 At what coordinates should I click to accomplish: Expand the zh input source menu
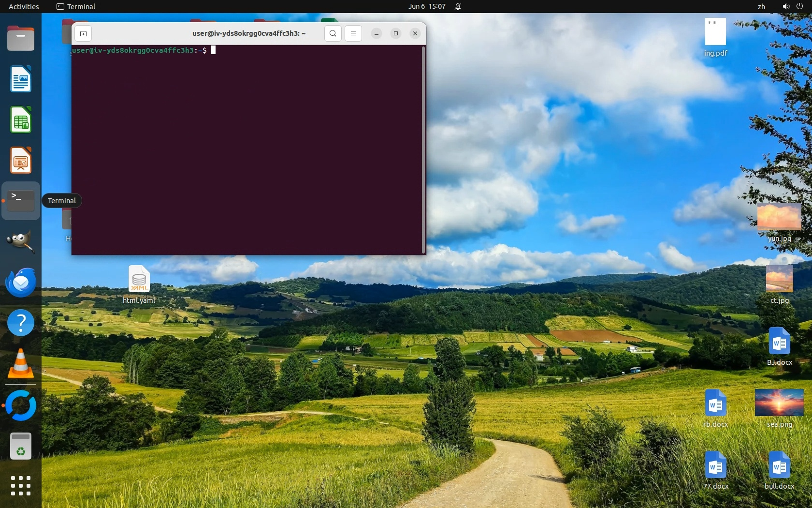point(761,6)
